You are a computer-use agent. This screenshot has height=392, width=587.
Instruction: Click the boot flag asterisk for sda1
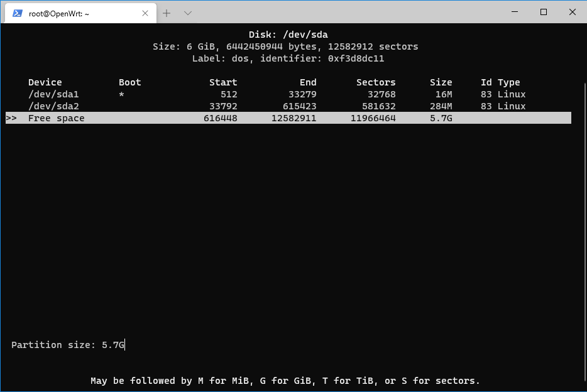(x=121, y=94)
